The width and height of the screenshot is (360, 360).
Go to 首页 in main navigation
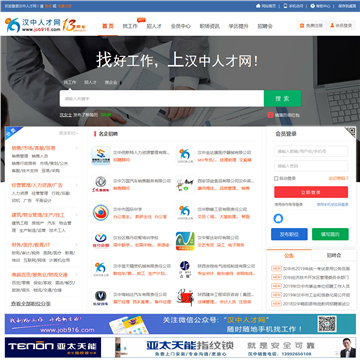pos(108,26)
